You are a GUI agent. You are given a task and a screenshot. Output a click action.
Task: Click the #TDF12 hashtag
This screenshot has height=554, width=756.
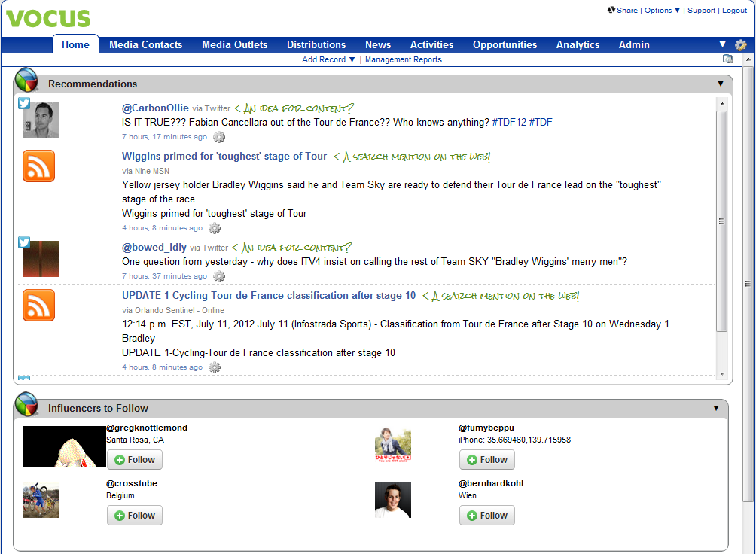point(509,123)
